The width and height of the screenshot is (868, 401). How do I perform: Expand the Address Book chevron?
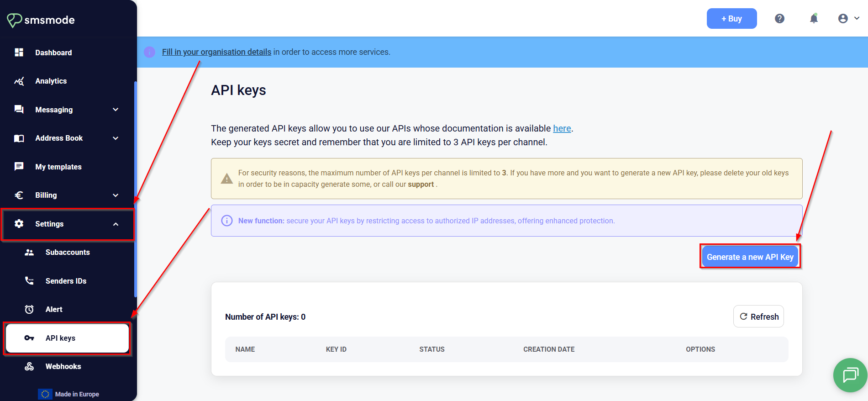(116, 138)
